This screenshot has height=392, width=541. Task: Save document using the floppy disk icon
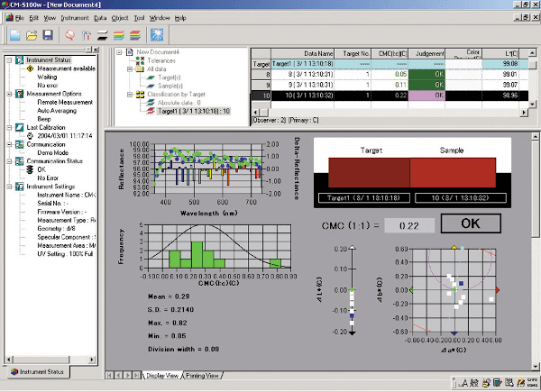pyautogui.click(x=47, y=35)
